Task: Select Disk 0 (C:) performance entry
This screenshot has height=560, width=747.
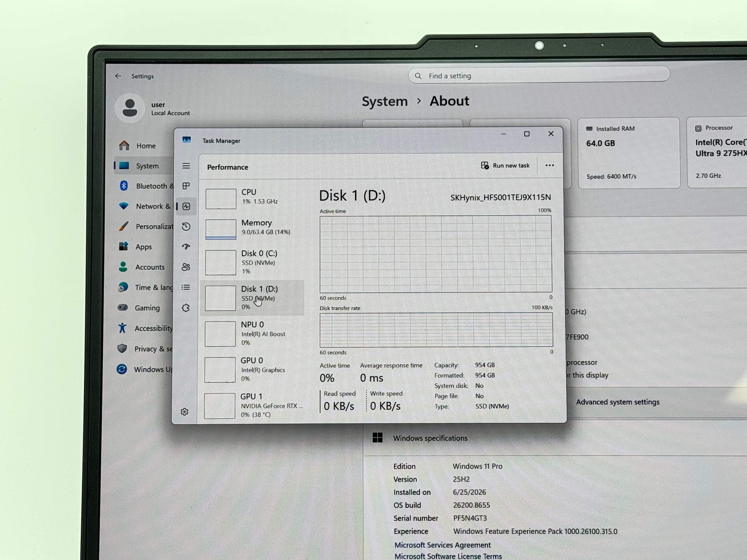Action: coord(252,262)
